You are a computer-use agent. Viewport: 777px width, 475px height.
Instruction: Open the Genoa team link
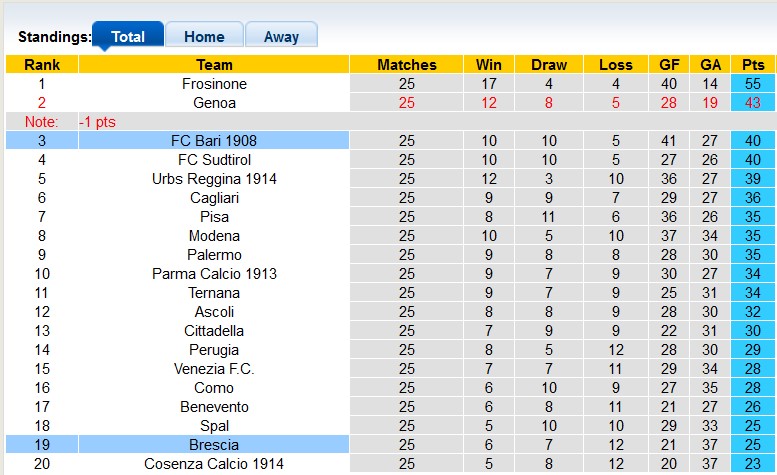click(214, 103)
